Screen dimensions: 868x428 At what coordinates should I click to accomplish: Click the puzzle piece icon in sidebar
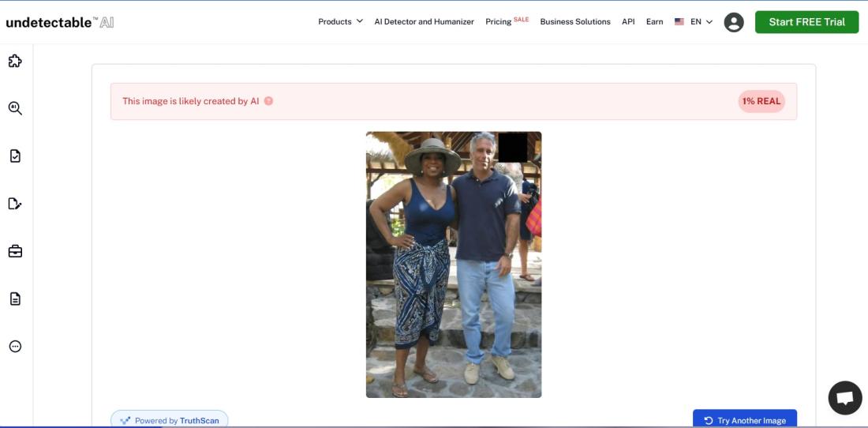15,61
